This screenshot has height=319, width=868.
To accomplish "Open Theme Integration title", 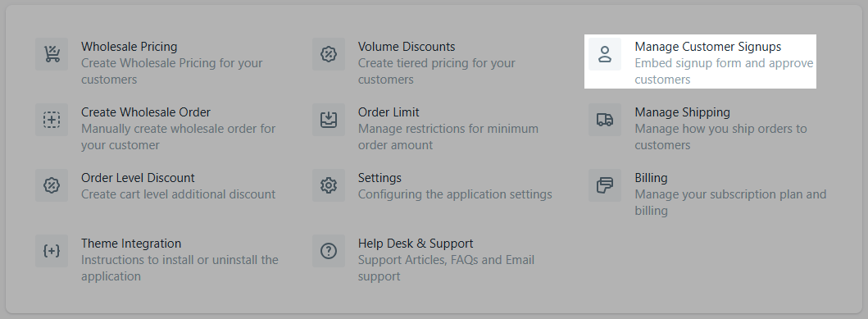I will point(131,244).
